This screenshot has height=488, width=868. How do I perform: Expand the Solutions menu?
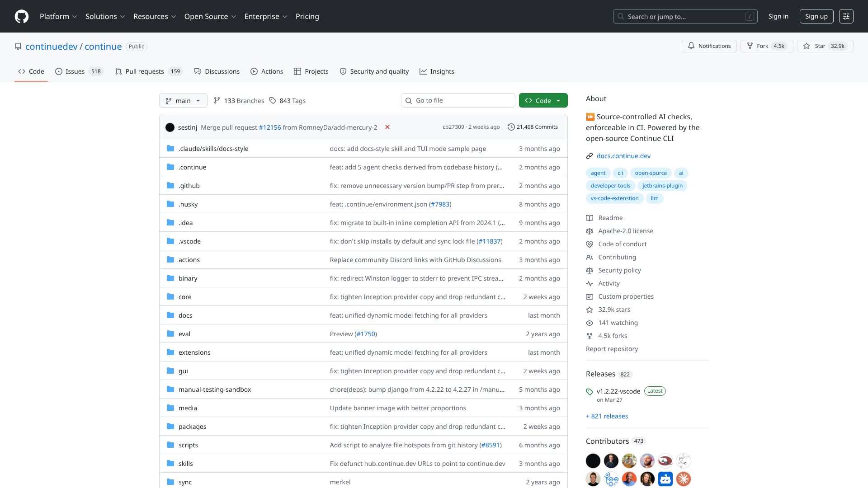[x=105, y=16]
